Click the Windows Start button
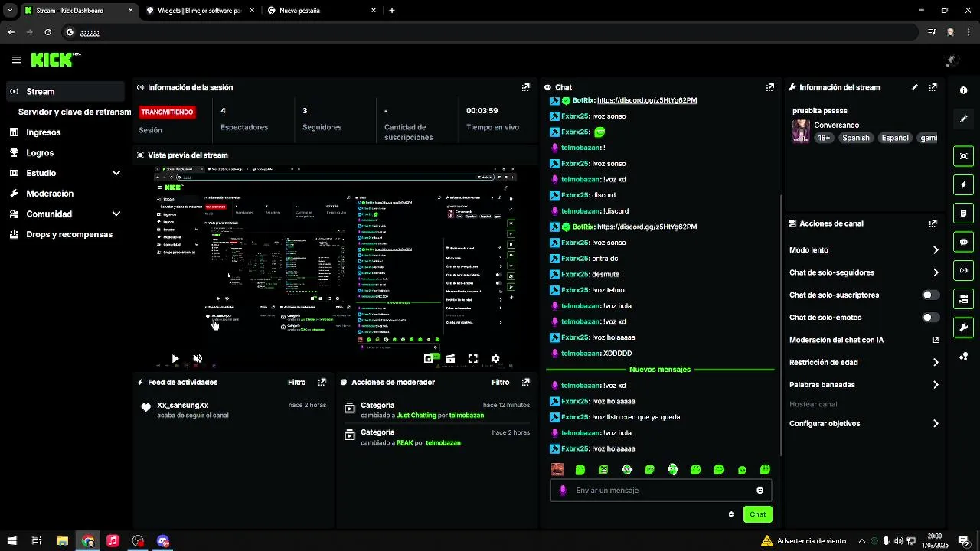This screenshot has width=980, height=551. pos(11,541)
